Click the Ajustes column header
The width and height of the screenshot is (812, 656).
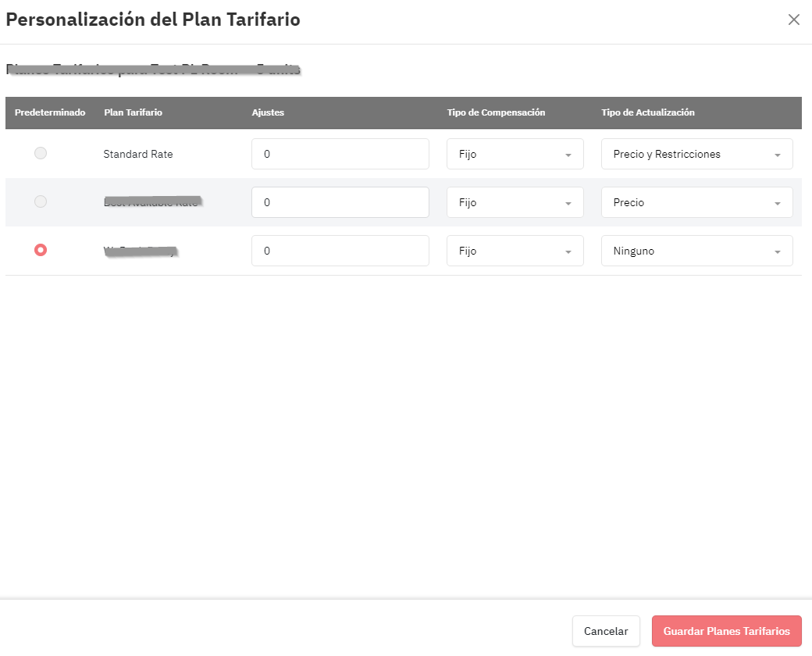tap(268, 112)
